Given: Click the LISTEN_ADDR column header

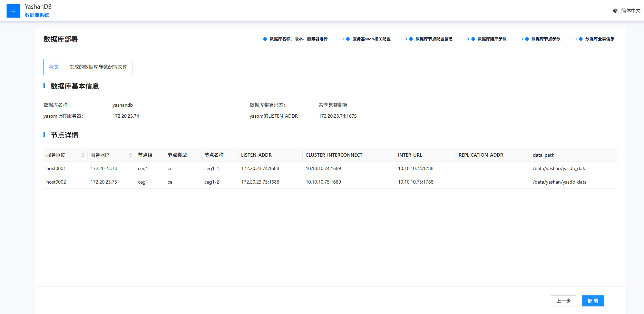Looking at the screenshot, I should 256,155.
